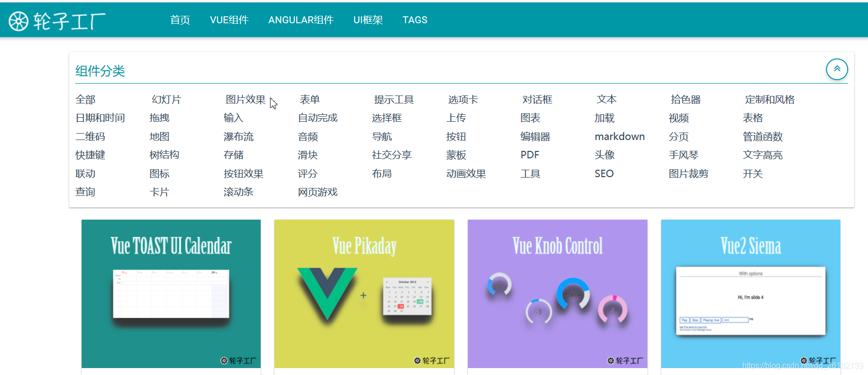Filter by 动画效果 category
Image resolution: width=868 pixels, height=375 pixels.
point(466,174)
